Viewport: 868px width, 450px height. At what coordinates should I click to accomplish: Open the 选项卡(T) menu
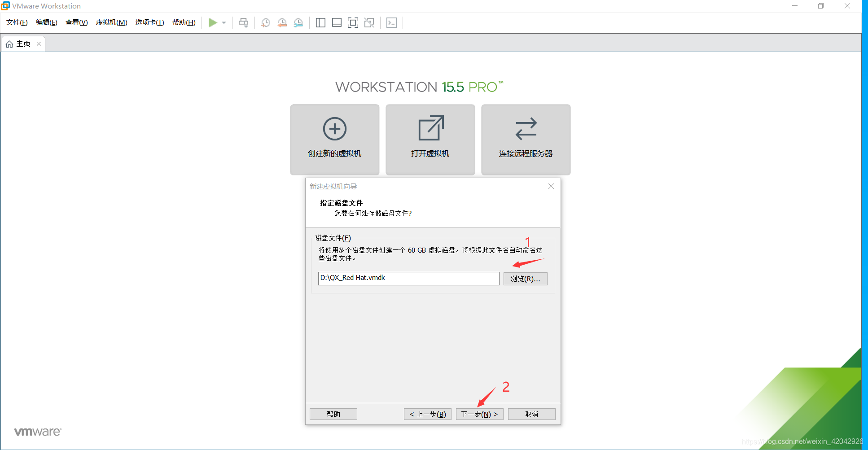(x=150, y=22)
